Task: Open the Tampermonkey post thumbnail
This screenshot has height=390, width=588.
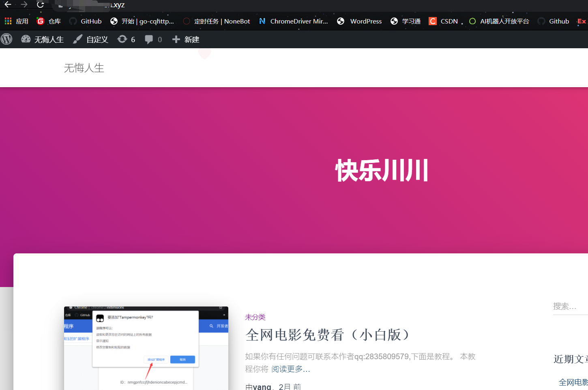Action: pyautogui.click(x=146, y=348)
